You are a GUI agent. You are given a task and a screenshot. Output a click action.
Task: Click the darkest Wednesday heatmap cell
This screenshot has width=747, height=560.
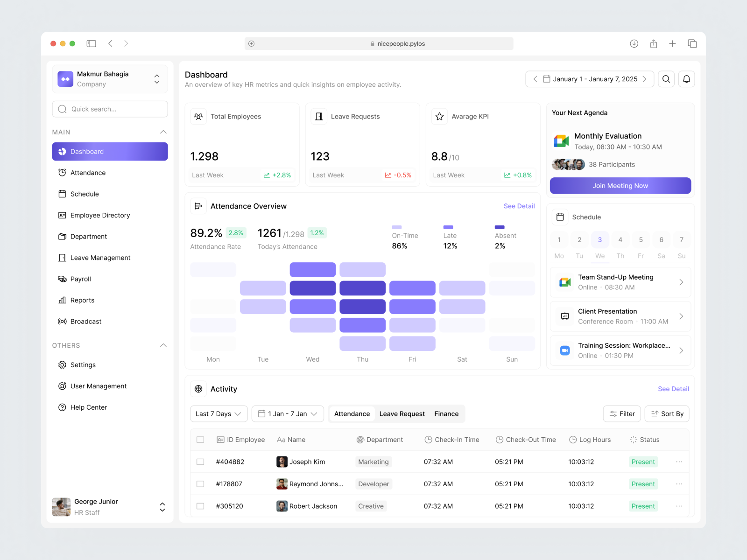pos(312,288)
